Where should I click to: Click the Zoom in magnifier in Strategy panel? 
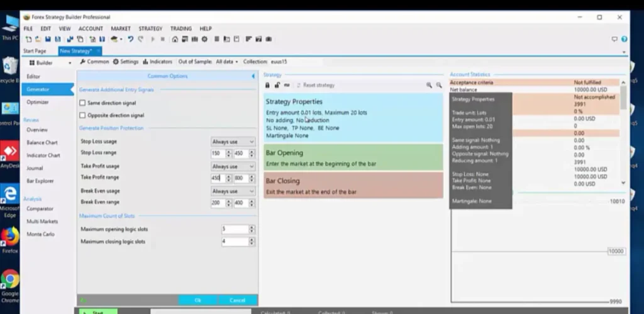pos(429,85)
